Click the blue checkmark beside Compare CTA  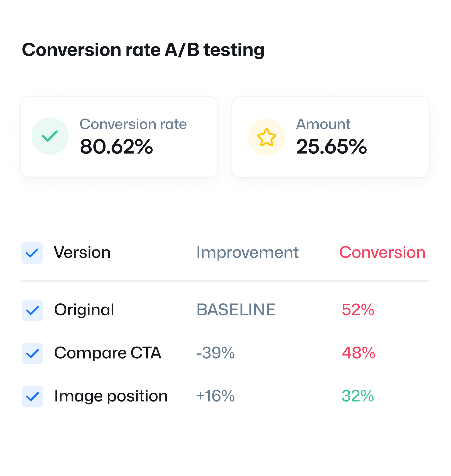(33, 354)
